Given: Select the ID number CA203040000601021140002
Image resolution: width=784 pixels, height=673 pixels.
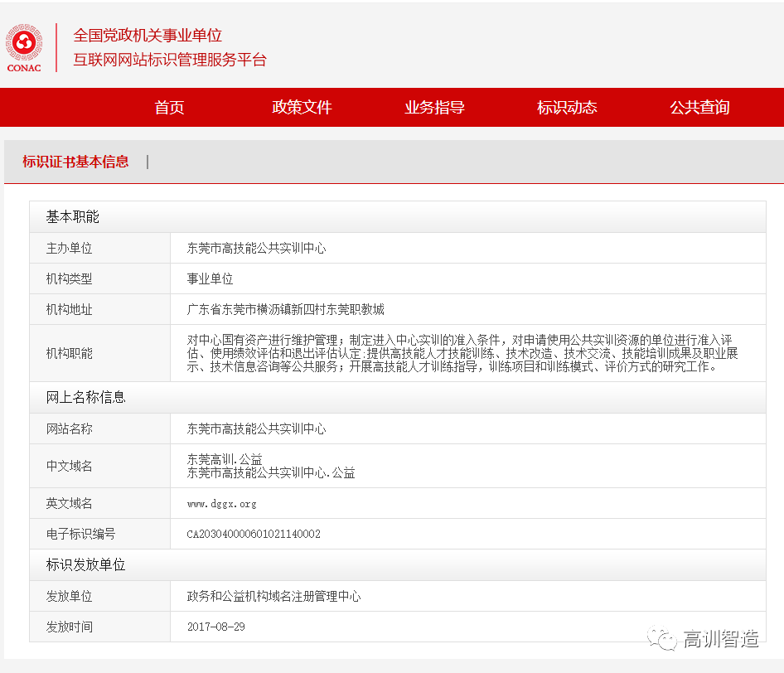Looking at the screenshot, I should point(254,535).
